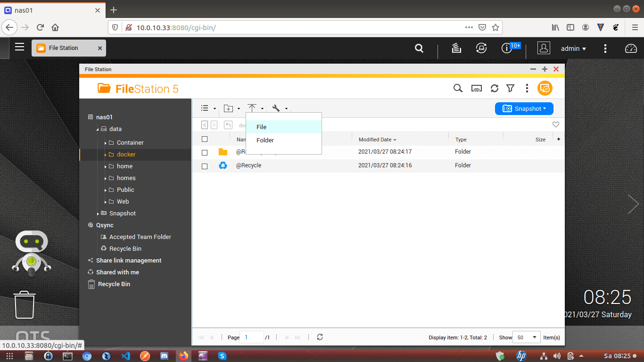
Task: Click the create folder icon
Action: click(228, 108)
